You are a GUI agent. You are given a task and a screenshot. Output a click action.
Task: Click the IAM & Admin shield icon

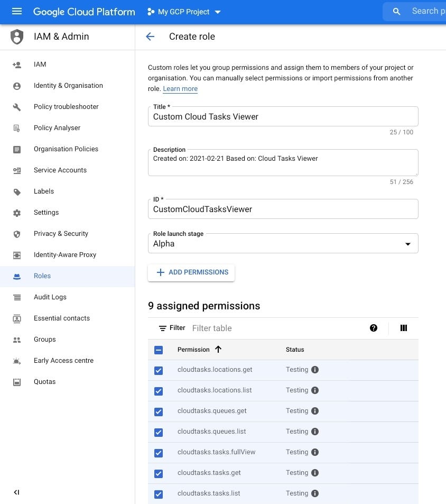click(16, 36)
